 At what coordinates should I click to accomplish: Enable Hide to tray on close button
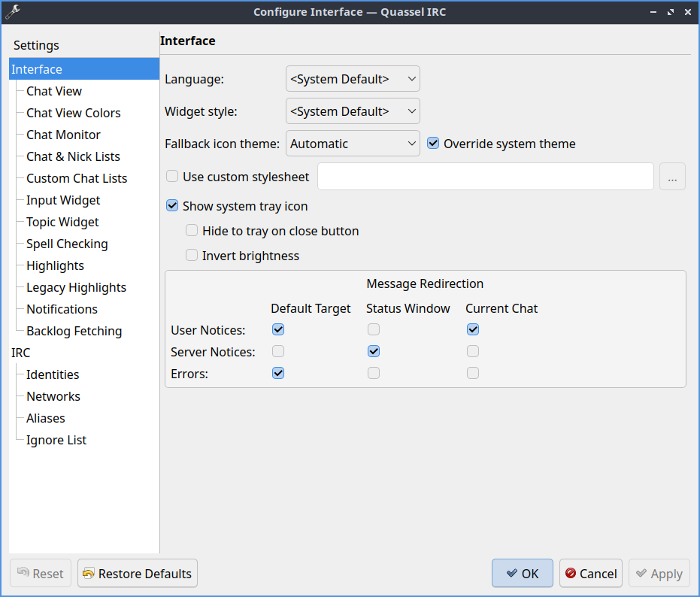click(x=192, y=231)
